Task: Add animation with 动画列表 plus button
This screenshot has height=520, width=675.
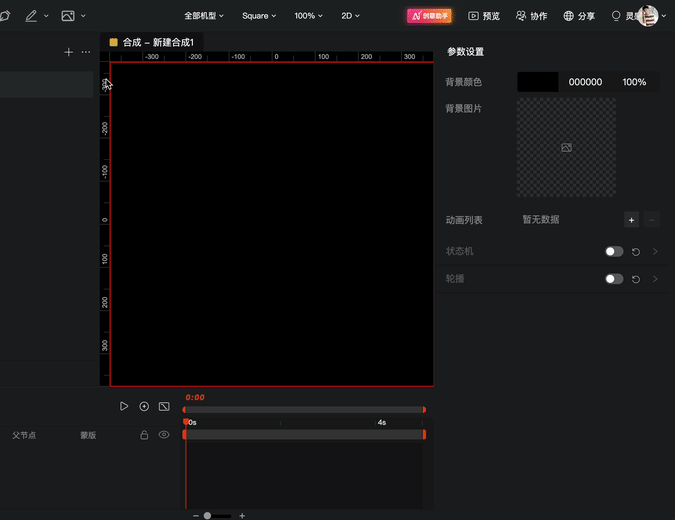Action: pos(631,220)
